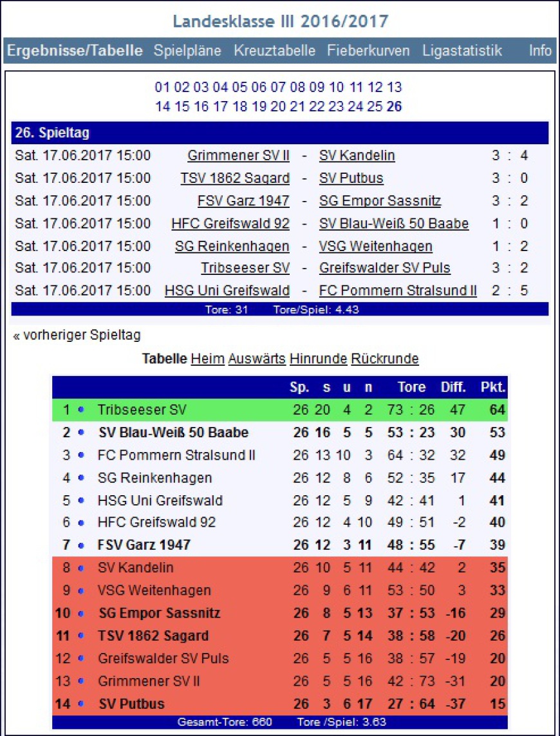The width and height of the screenshot is (560, 736).
Task: Open the Info menu item
Action: click(x=540, y=51)
